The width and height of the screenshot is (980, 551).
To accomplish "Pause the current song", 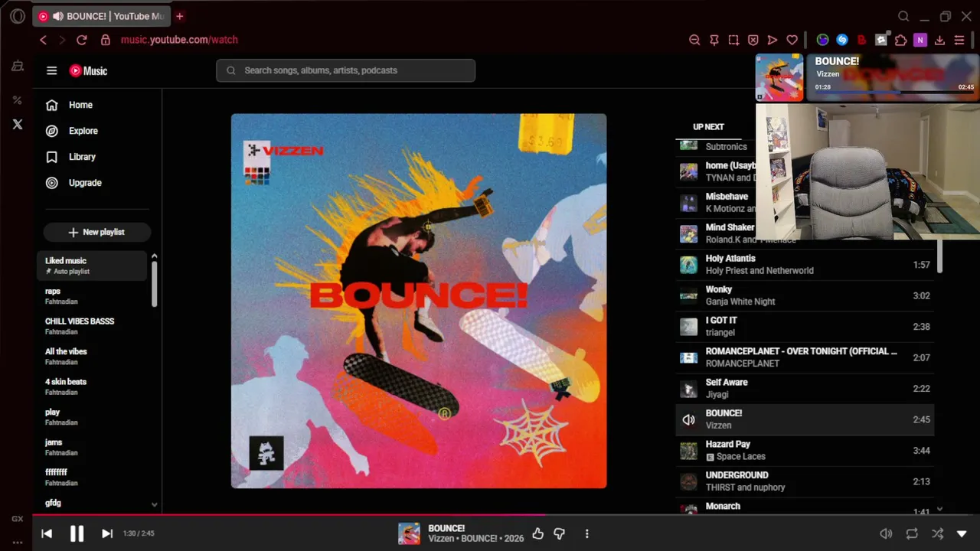I will [x=77, y=533].
